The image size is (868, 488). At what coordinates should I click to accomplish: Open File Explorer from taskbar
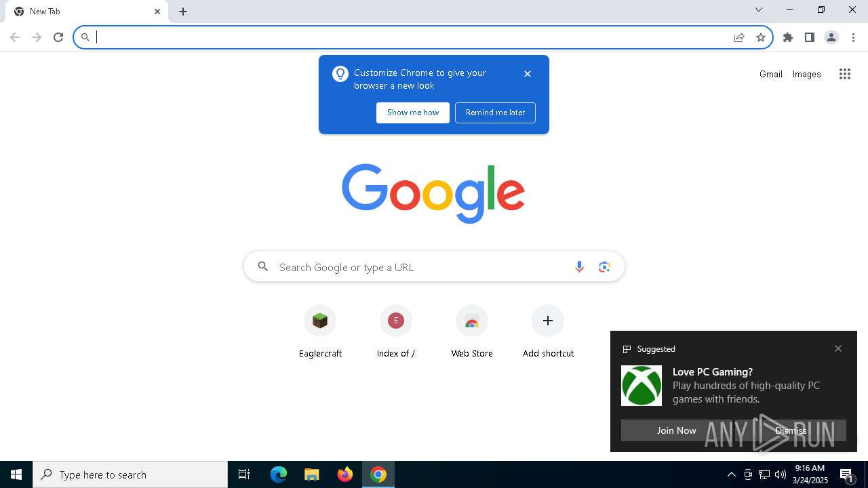pos(312,474)
